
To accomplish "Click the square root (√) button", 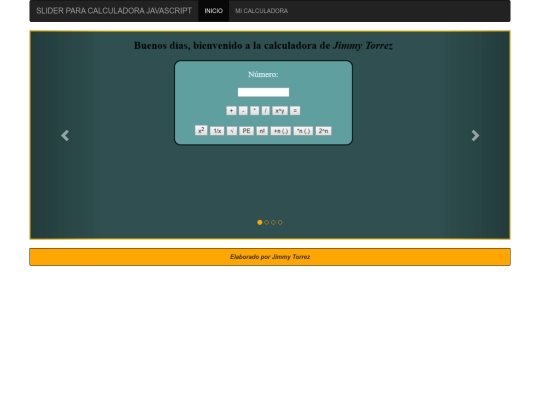I will coord(232,131).
